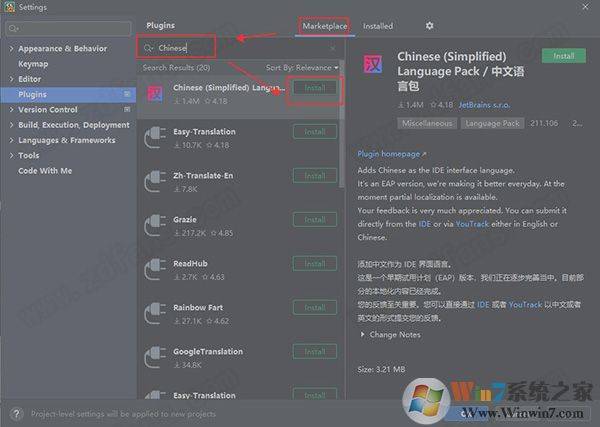Open the plugins gear settings menu

429,26
